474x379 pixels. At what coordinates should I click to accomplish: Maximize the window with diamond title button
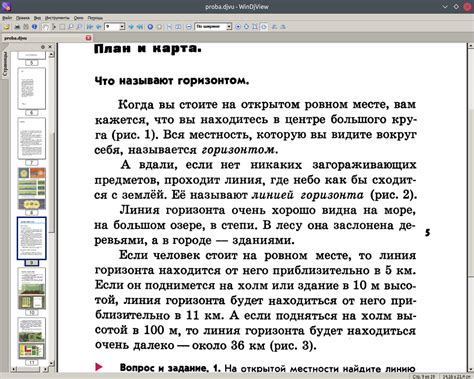coord(456,6)
